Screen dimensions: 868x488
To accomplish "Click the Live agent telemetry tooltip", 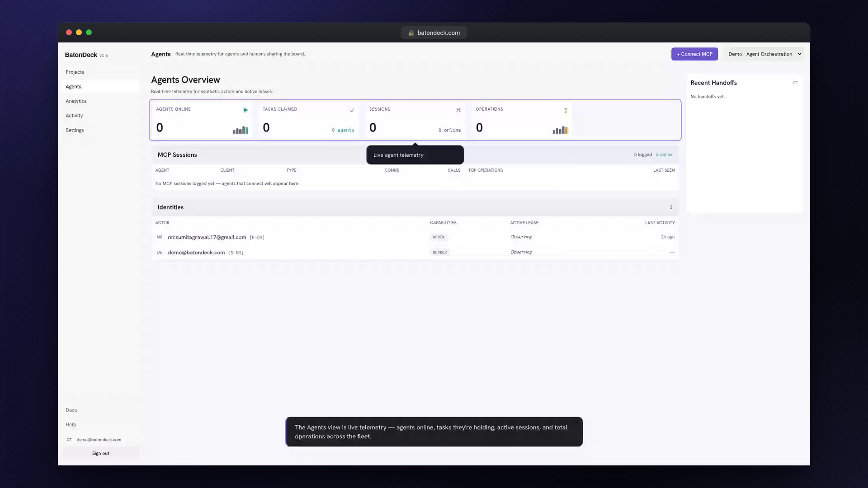I will (415, 155).
